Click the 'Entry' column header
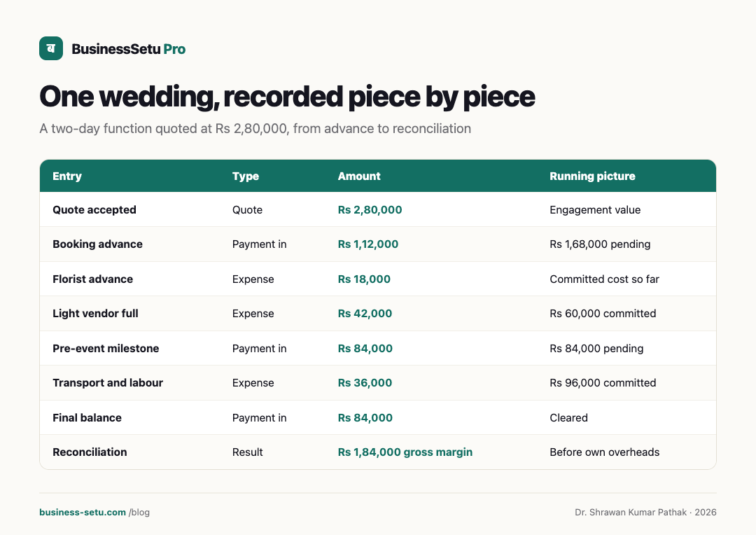The width and height of the screenshot is (756, 535). point(67,176)
